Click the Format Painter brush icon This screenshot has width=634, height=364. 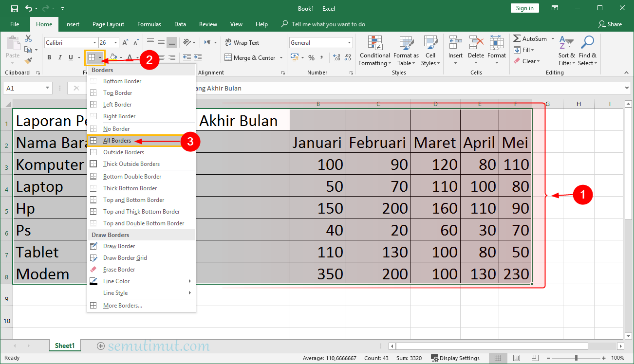[x=28, y=61]
